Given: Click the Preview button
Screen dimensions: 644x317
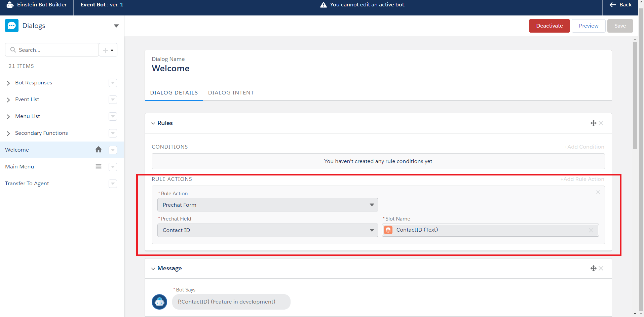Looking at the screenshot, I should coord(589,26).
